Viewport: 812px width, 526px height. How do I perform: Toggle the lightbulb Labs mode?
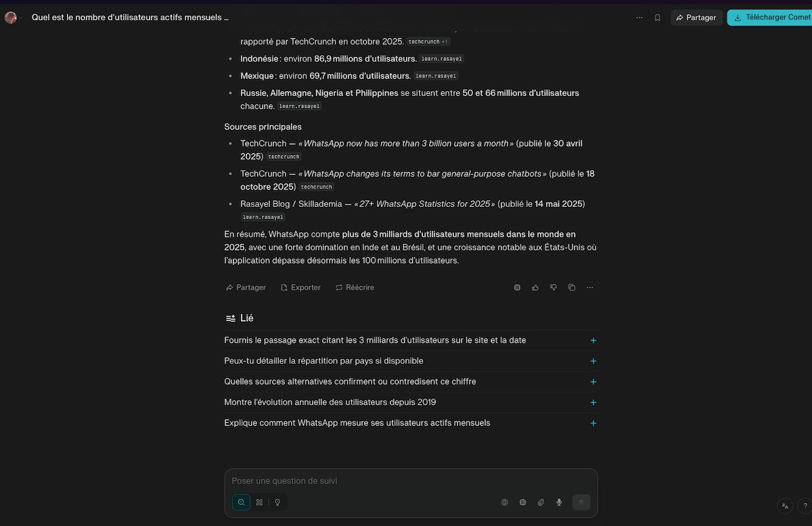pyautogui.click(x=277, y=502)
